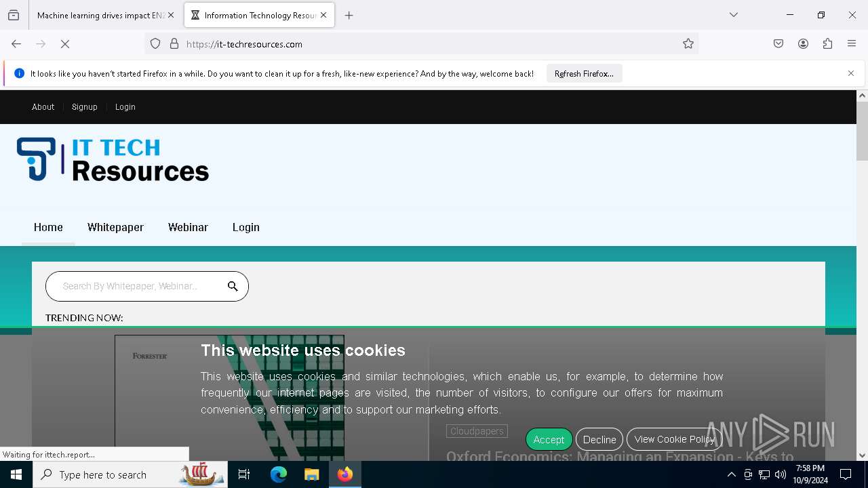The width and height of the screenshot is (868, 488).
Task: Accept website cookies
Action: tap(549, 439)
